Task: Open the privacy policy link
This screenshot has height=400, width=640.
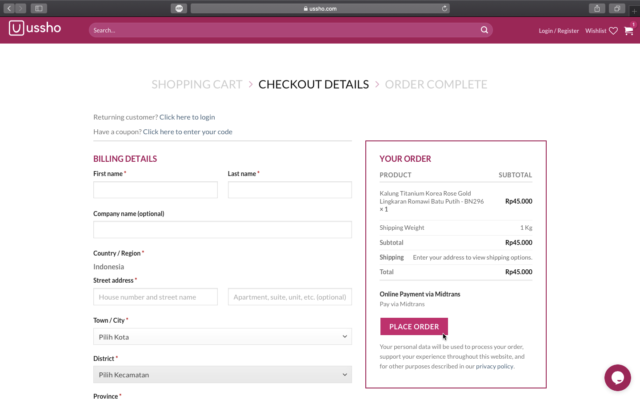Action: (494, 366)
